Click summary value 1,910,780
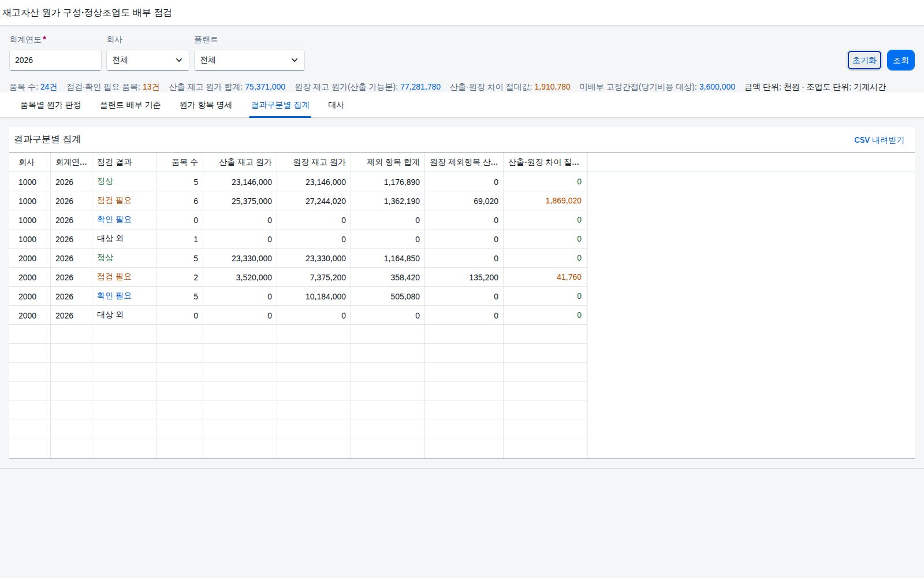The image size is (924, 578). click(x=552, y=87)
